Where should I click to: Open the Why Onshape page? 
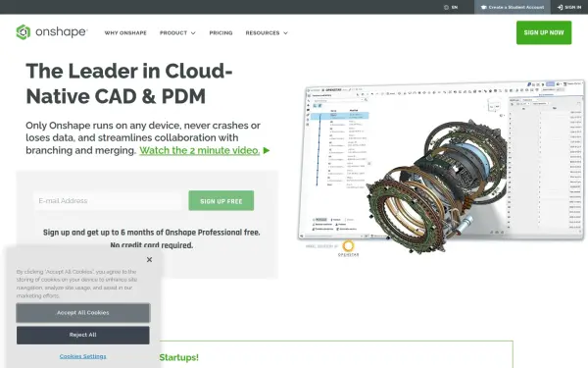coord(125,33)
